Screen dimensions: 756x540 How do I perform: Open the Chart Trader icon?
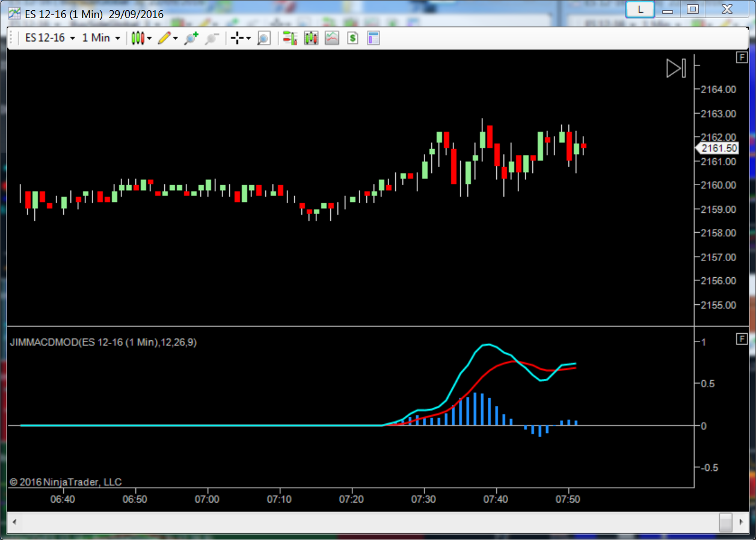coord(290,38)
